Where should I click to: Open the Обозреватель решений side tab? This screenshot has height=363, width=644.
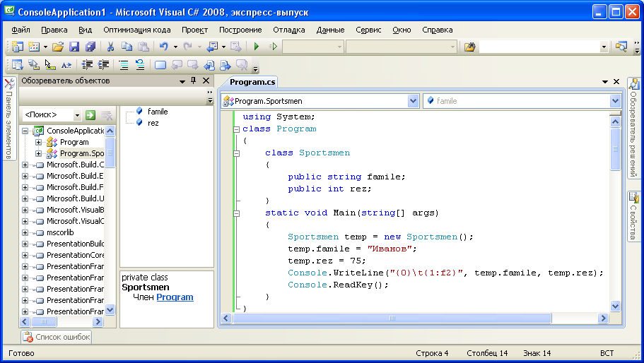[633, 129]
